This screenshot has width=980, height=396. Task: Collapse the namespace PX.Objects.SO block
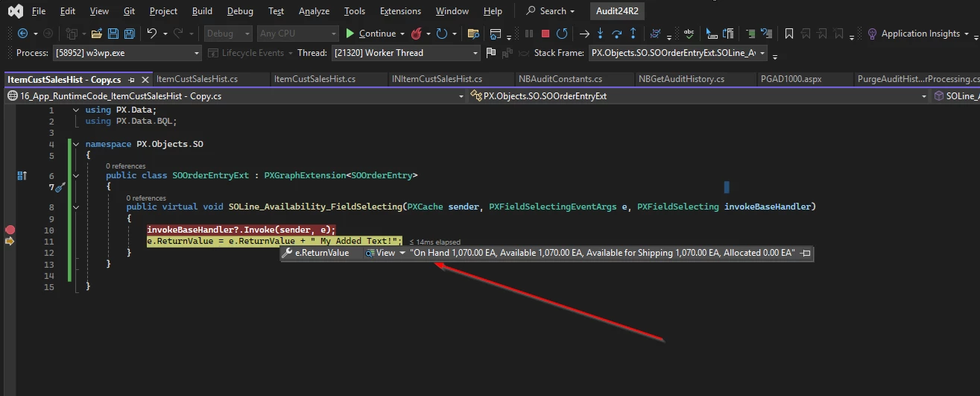point(76,144)
